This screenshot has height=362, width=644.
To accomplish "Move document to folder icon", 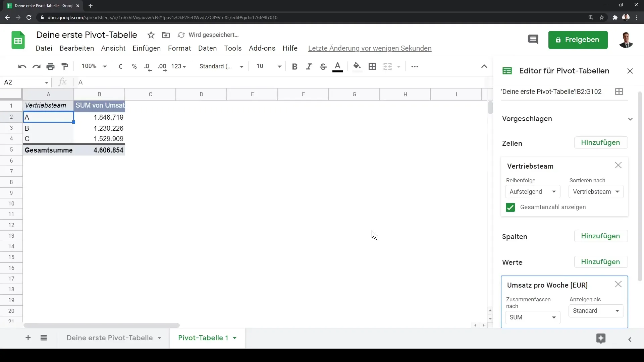I will [166, 35].
